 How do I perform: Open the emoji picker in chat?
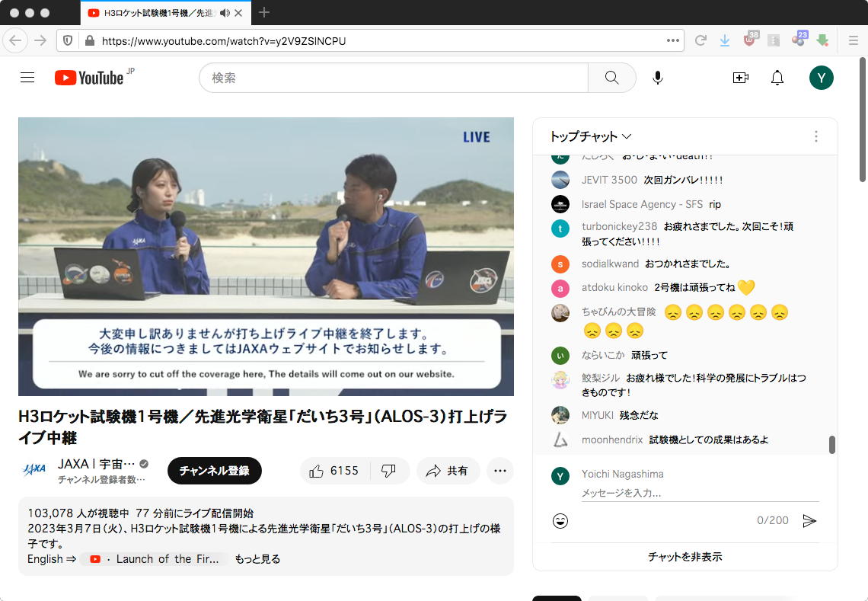click(560, 521)
